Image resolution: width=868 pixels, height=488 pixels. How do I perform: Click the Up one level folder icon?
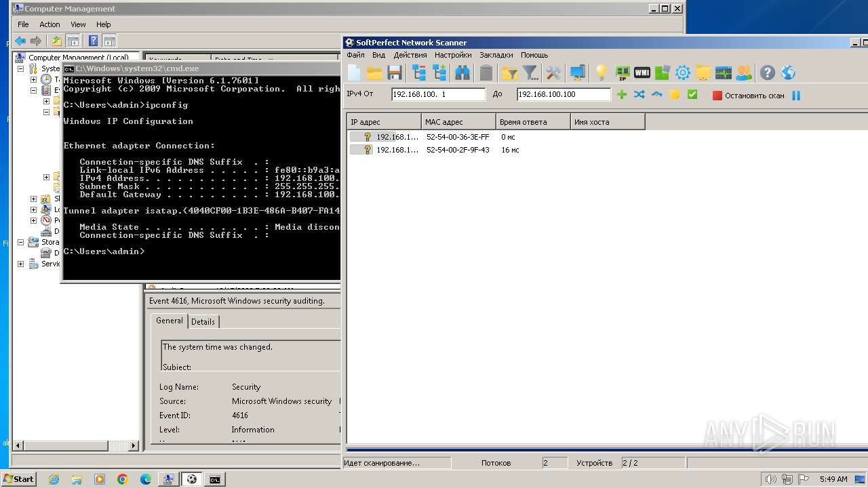click(57, 41)
